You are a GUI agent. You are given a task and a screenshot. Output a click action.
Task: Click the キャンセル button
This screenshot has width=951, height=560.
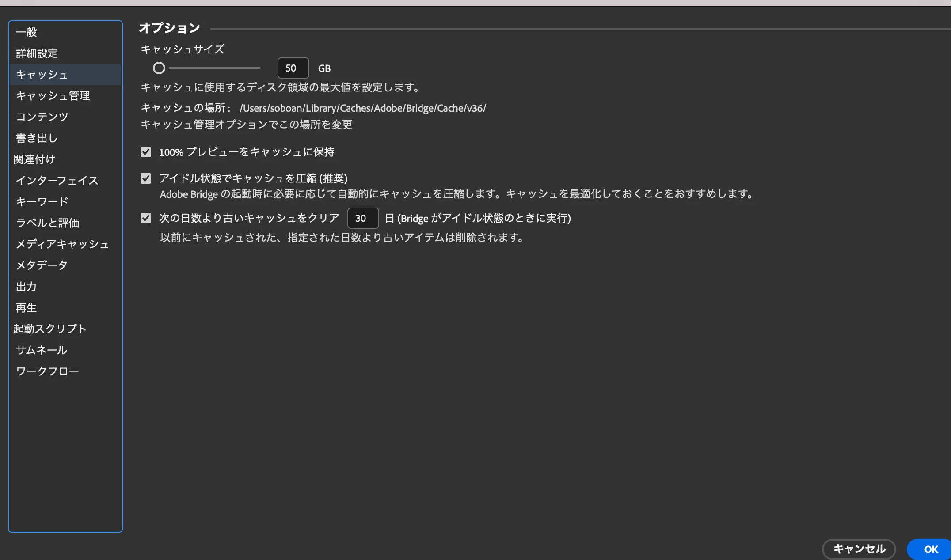(x=859, y=549)
